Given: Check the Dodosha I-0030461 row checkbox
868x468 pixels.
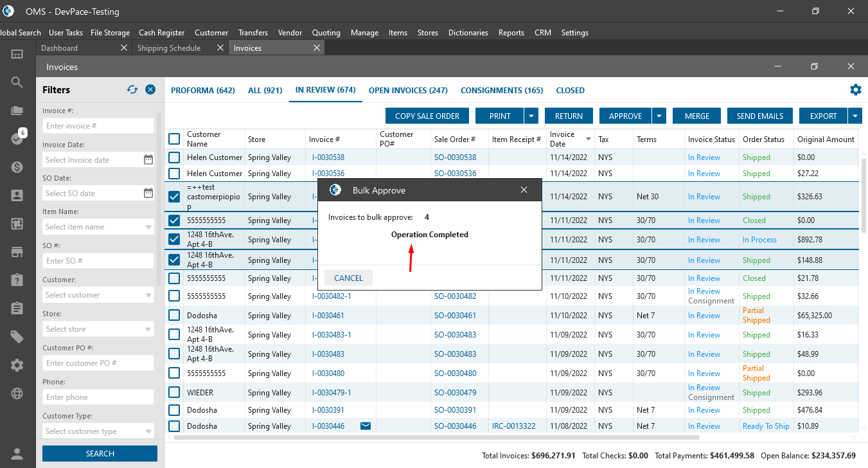Looking at the screenshot, I should (x=174, y=316).
